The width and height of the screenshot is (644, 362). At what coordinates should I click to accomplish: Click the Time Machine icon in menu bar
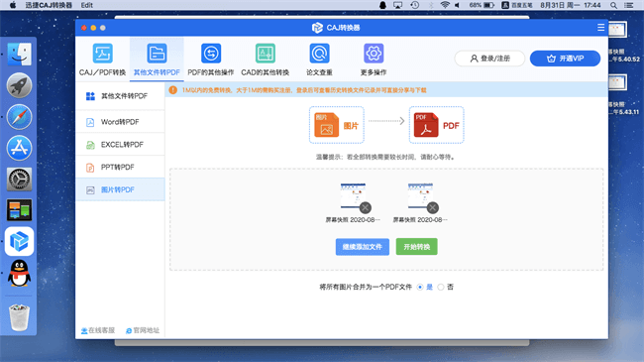[x=415, y=5]
